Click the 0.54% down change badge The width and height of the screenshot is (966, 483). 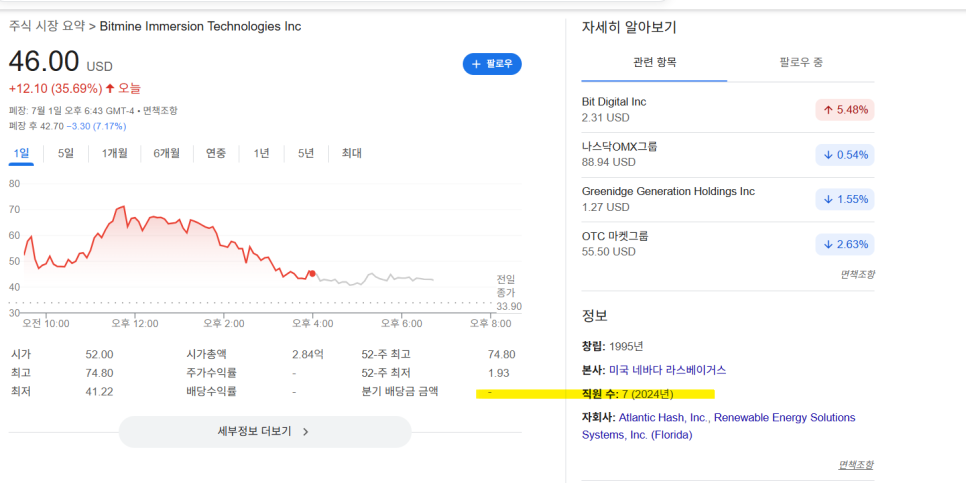[845, 155]
